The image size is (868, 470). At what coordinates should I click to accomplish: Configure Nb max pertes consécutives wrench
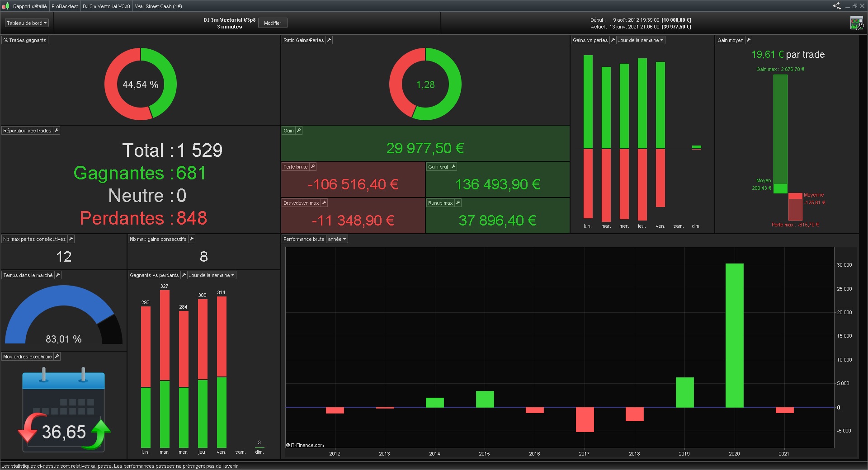(x=71, y=239)
